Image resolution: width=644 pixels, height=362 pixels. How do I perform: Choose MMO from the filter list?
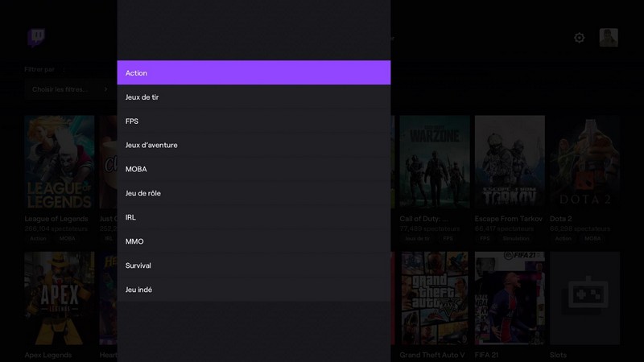[x=254, y=241]
